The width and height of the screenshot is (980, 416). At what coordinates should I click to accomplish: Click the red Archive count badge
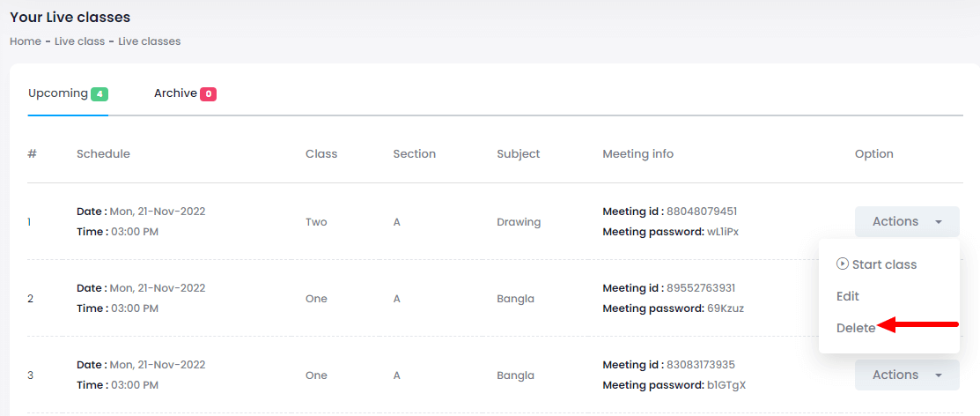tap(209, 94)
